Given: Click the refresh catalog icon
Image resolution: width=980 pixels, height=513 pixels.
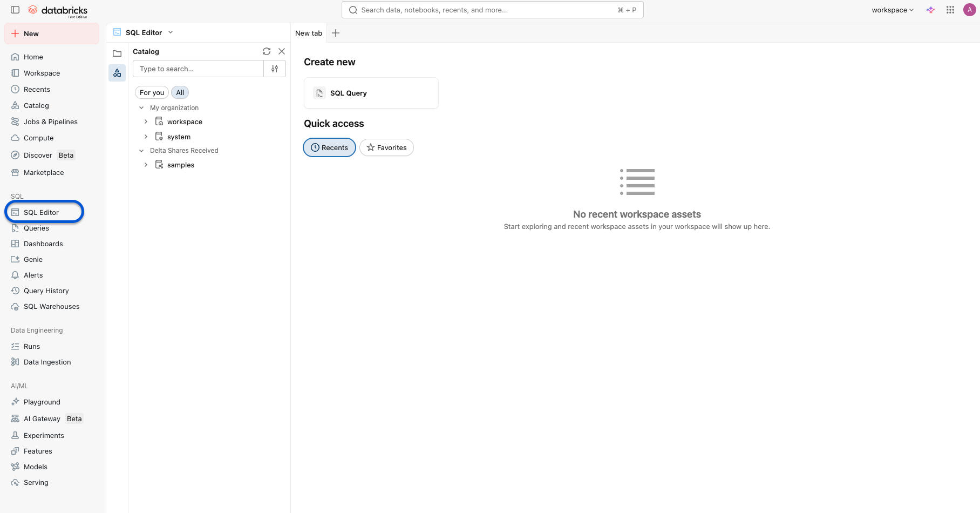Looking at the screenshot, I should pos(267,51).
